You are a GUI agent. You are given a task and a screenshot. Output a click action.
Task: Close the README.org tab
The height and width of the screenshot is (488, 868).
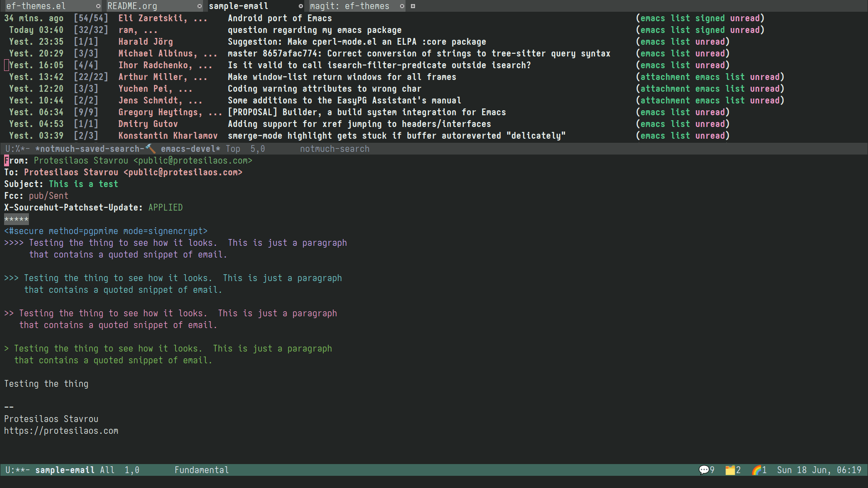tap(199, 6)
